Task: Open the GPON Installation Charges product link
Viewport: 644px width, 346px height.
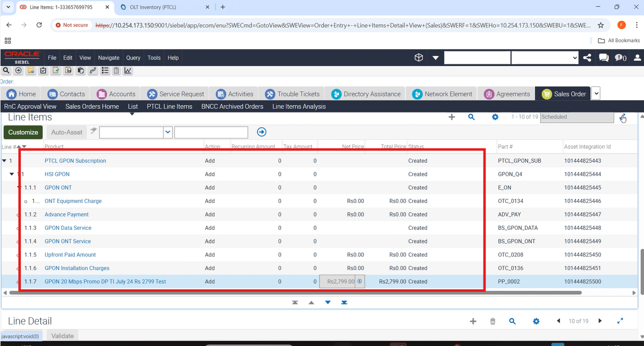Action: pos(77,268)
